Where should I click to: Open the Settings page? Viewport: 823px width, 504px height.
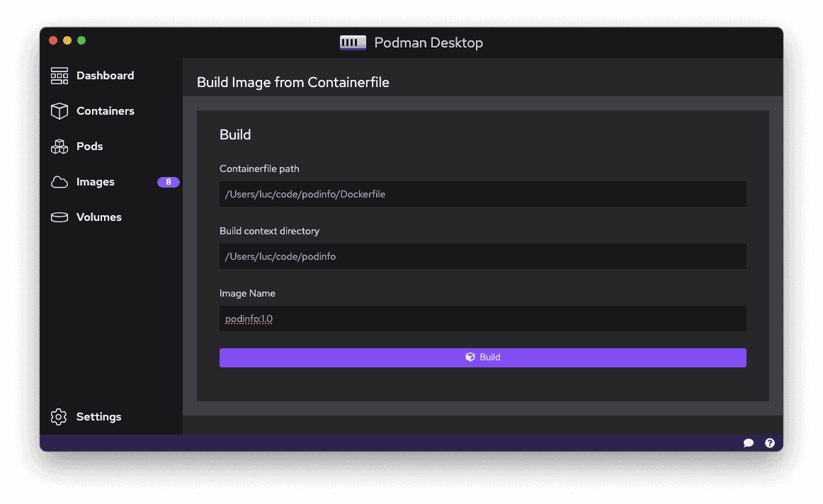tap(98, 417)
